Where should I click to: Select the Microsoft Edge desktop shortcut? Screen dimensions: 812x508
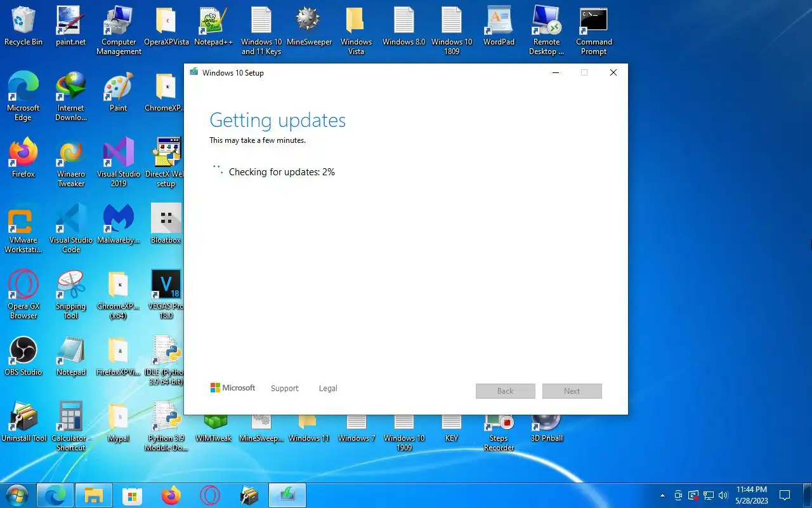pyautogui.click(x=23, y=97)
